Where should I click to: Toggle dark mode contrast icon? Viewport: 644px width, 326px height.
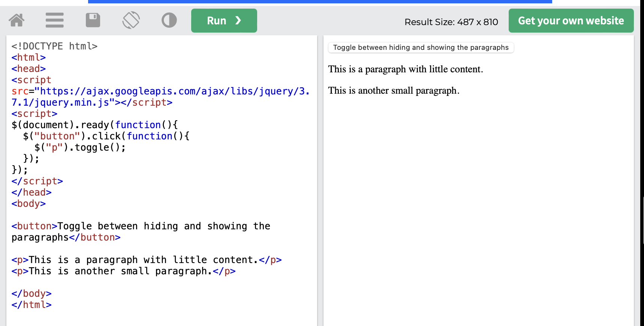[169, 20]
